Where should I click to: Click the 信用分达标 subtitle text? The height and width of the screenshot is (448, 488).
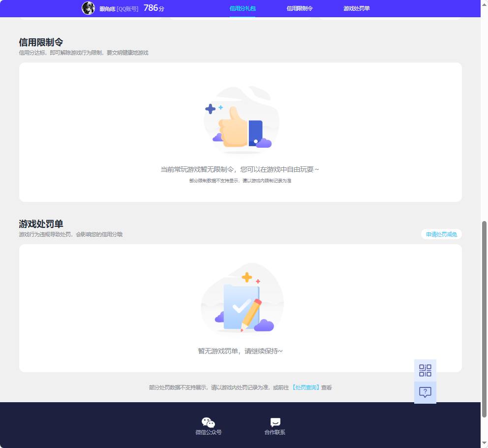84,53
